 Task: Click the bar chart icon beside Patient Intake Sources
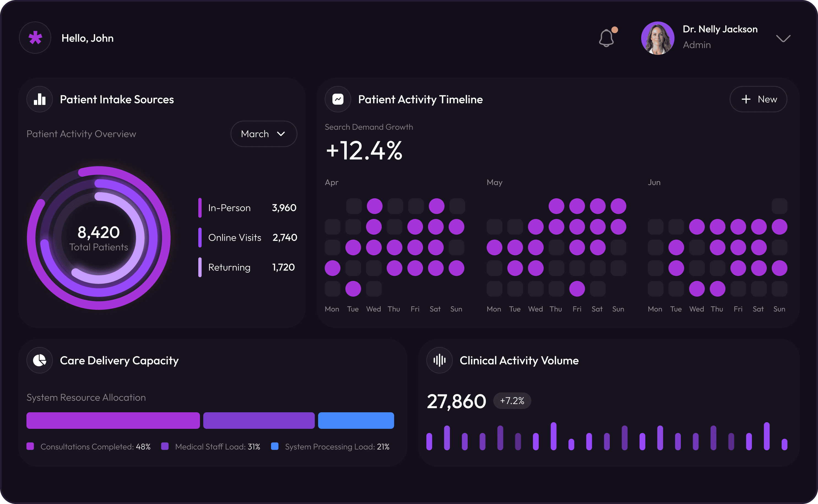(40, 99)
